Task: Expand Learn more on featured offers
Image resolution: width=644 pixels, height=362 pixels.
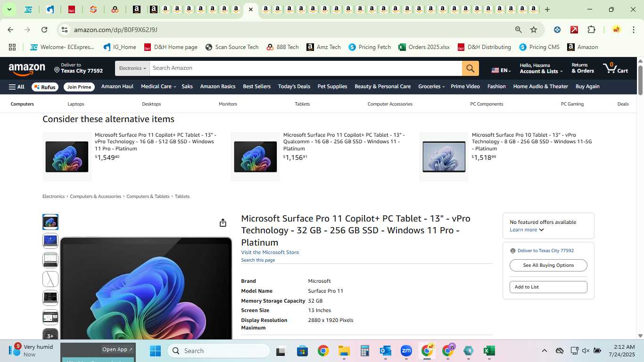Action: pos(527,230)
